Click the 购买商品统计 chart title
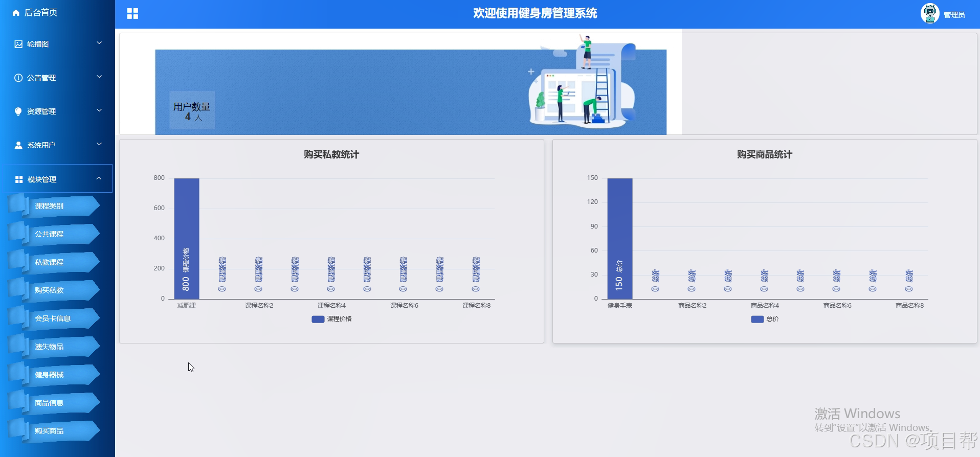The width and height of the screenshot is (980, 457). coord(765,154)
